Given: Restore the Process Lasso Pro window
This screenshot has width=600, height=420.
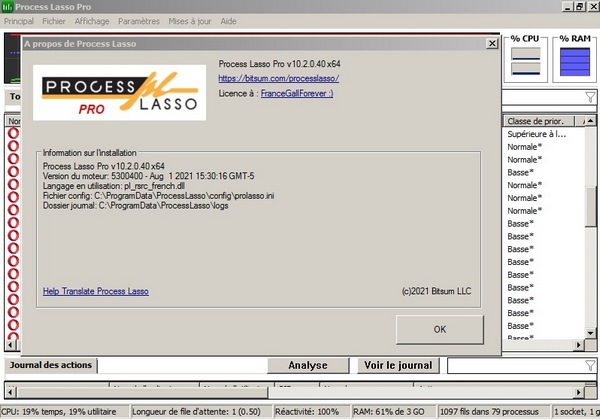Looking at the screenshot, I should click(x=580, y=7).
